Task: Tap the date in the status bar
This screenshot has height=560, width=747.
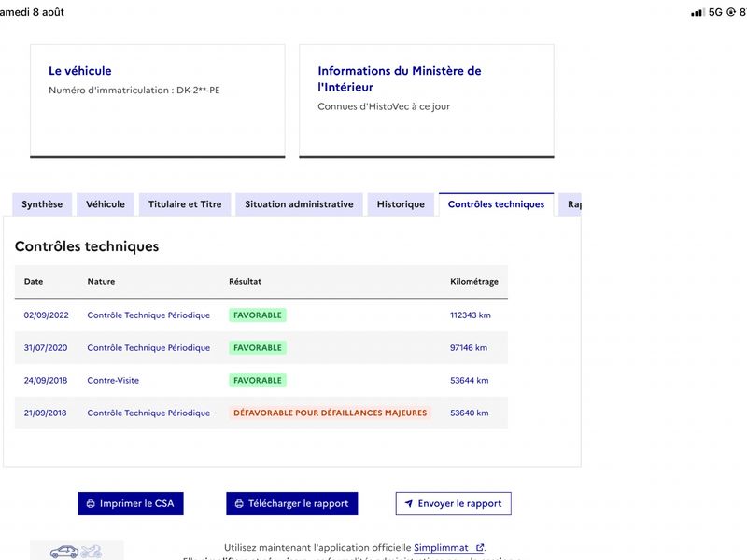Action: point(32,12)
